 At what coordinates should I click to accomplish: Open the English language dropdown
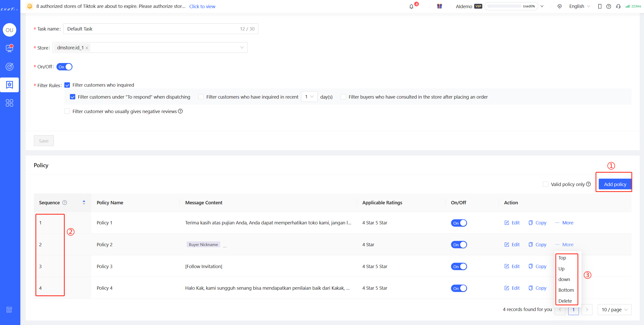click(x=579, y=6)
